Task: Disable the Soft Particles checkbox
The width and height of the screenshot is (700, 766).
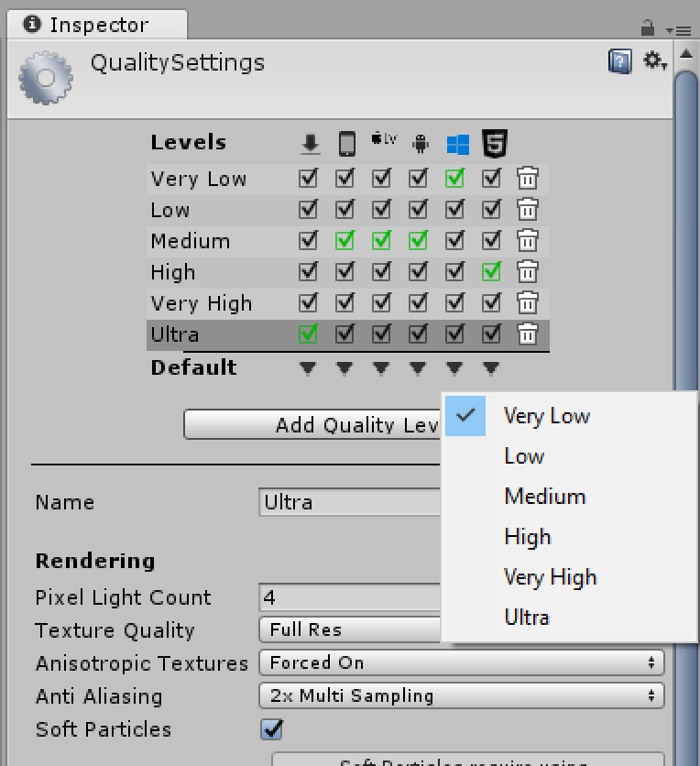Action: [x=272, y=729]
